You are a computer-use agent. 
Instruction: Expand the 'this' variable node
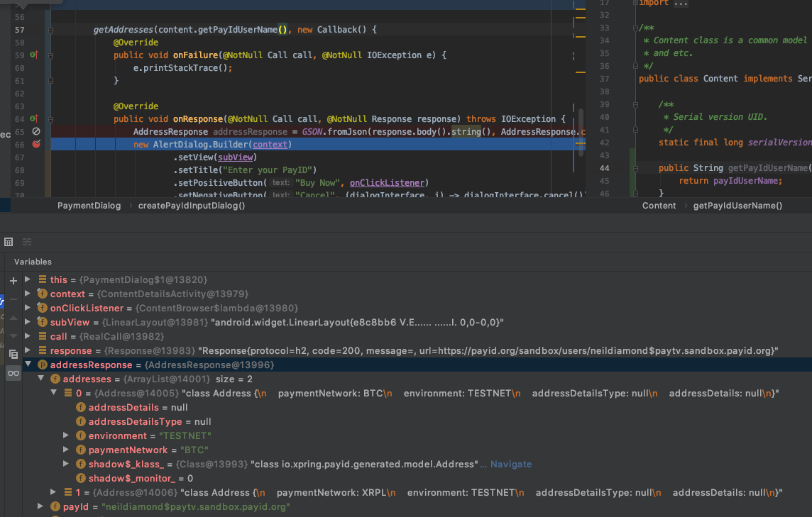click(28, 279)
